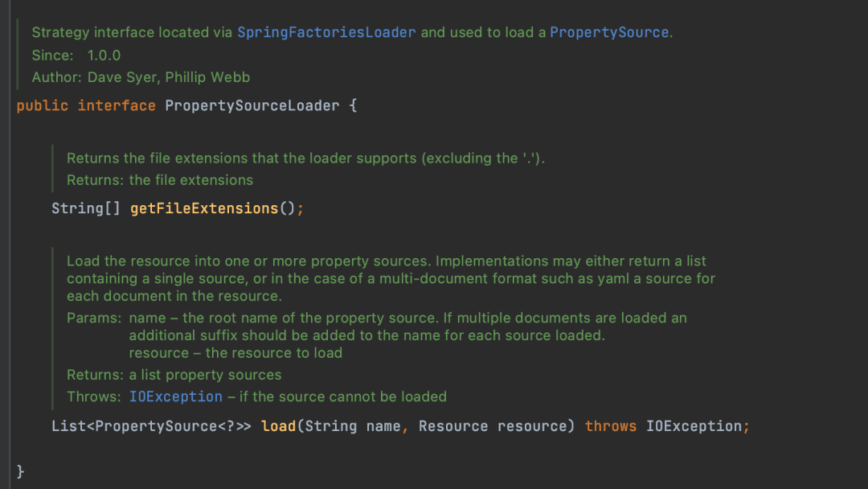
Task: Click List<PropertySource<?>> return type
Action: click(x=151, y=426)
